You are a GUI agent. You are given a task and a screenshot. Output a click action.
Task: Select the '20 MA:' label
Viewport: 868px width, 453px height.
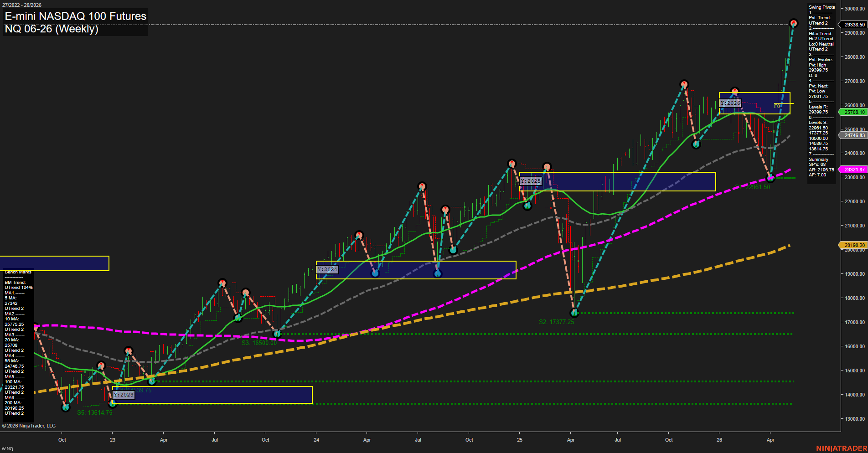(12, 340)
